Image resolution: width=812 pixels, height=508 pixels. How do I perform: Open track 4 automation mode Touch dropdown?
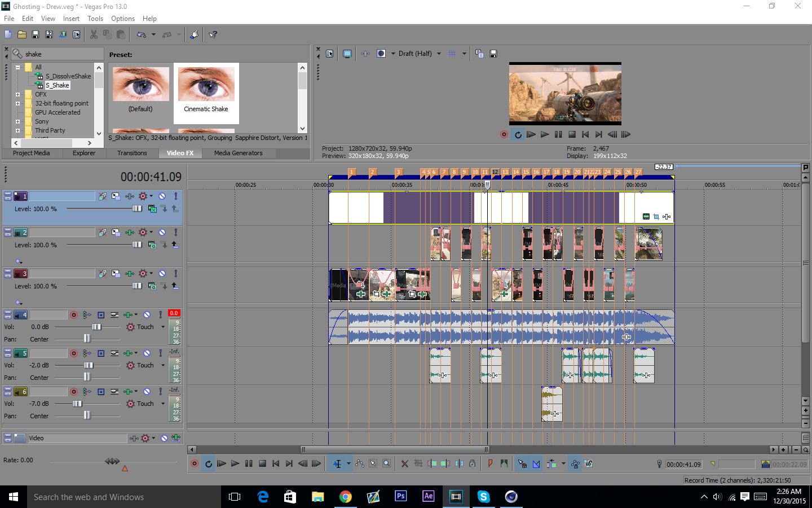pos(163,327)
